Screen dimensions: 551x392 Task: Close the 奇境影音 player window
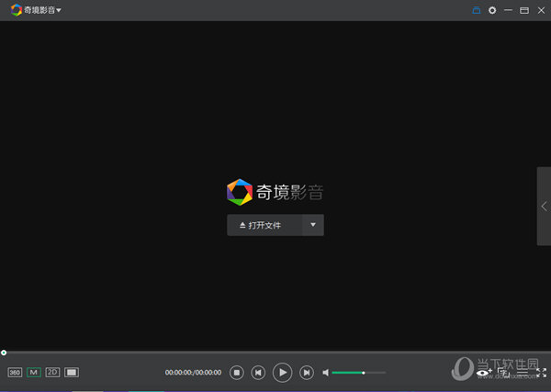541,10
